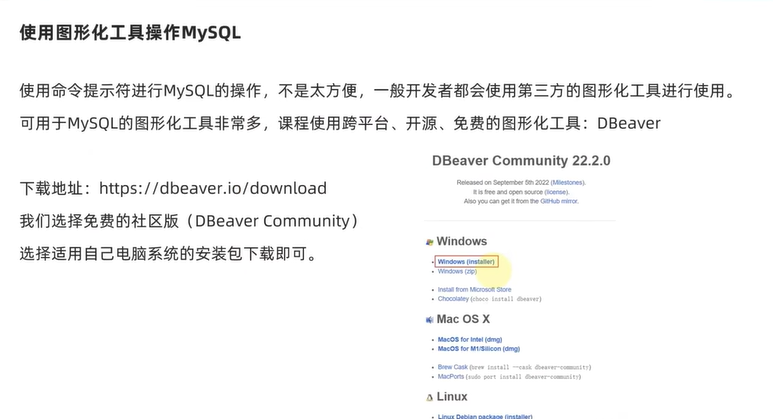Open the Brew Cask link

point(453,367)
